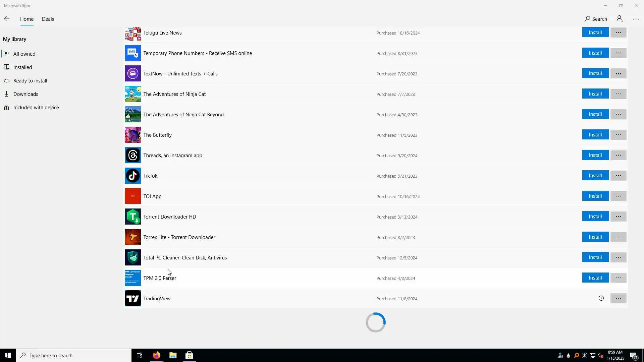Image resolution: width=644 pixels, height=362 pixels.
Task: Open the TikTok app icon
Action: pyautogui.click(x=133, y=176)
